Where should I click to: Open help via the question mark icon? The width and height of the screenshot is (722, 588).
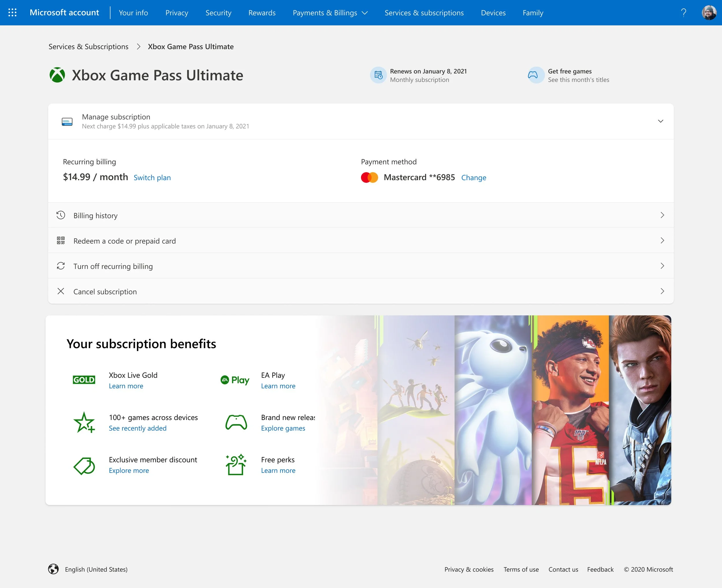tap(683, 12)
